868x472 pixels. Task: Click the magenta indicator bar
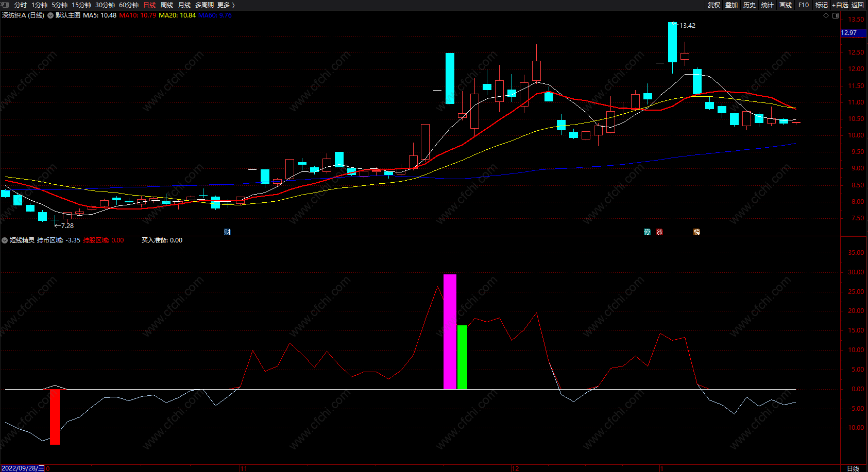click(x=450, y=331)
